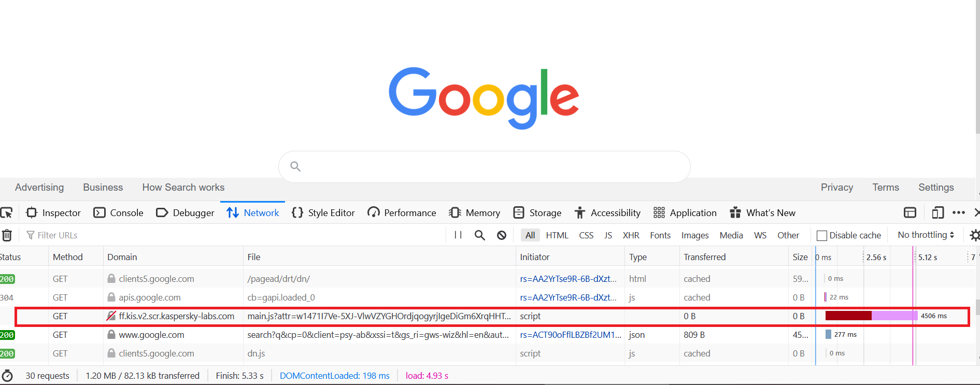Viewport: 980px width, 385px height.
Task: Filter requests by Media
Action: coord(731,235)
